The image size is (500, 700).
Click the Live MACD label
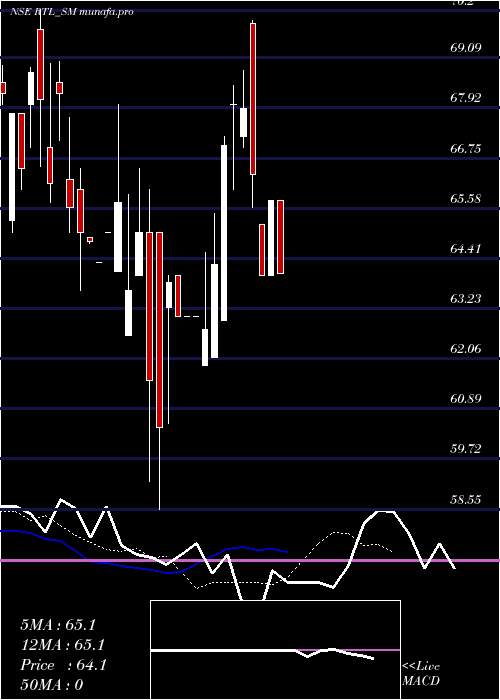[421, 674]
